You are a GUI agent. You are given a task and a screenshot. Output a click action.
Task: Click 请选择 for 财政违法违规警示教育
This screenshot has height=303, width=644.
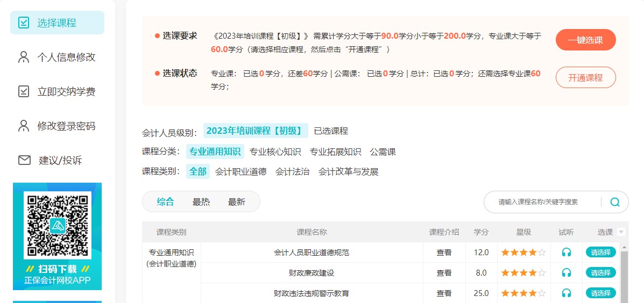click(601, 293)
